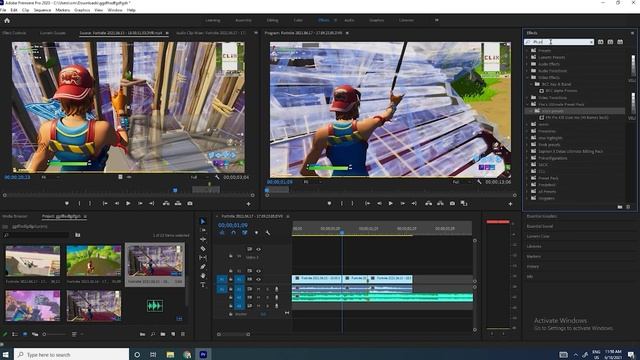Open the Window menu
This screenshot has height=360, width=640.
(115, 10)
